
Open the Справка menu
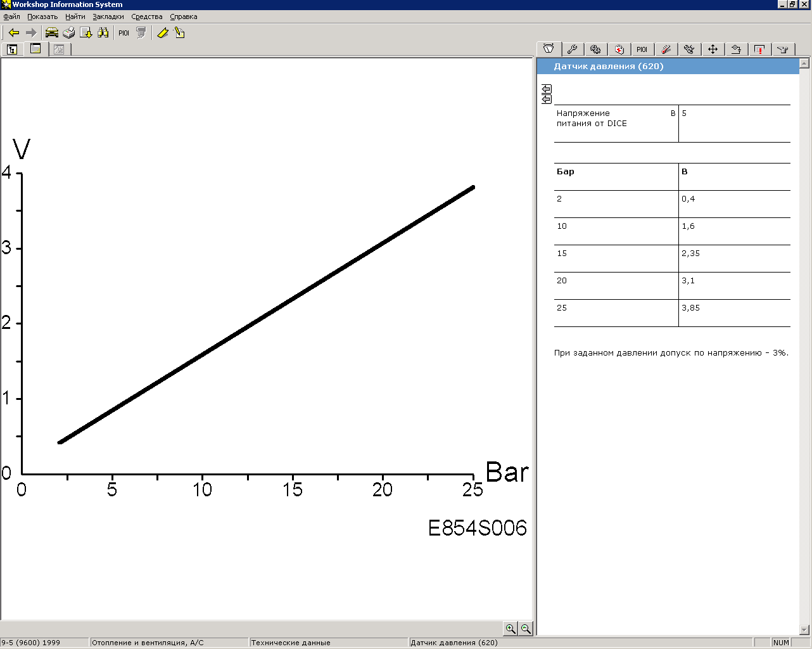184,16
